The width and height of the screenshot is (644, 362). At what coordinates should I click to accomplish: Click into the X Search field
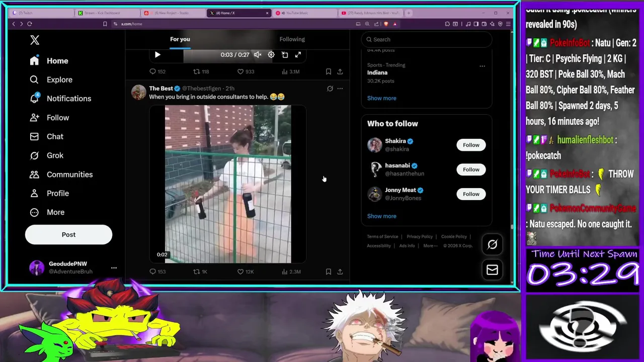(427, 39)
